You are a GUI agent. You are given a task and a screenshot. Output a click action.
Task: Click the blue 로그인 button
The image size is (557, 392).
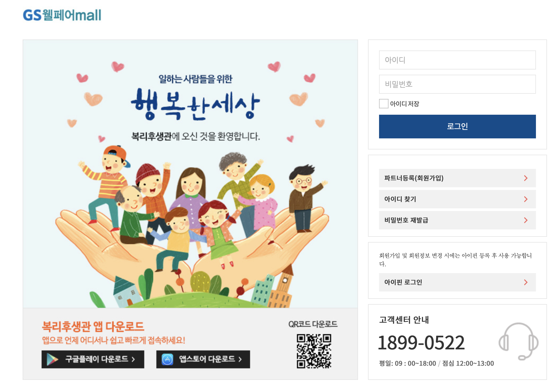457,127
